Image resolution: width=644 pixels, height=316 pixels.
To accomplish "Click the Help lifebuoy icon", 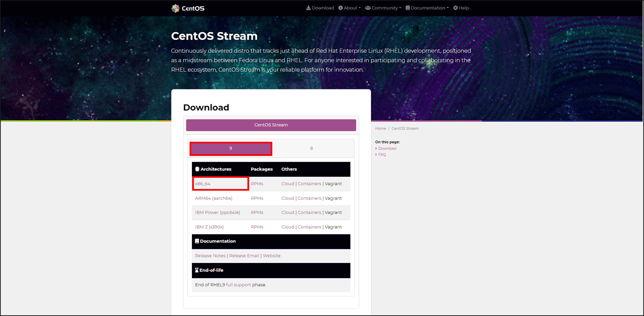I will 455,8.
